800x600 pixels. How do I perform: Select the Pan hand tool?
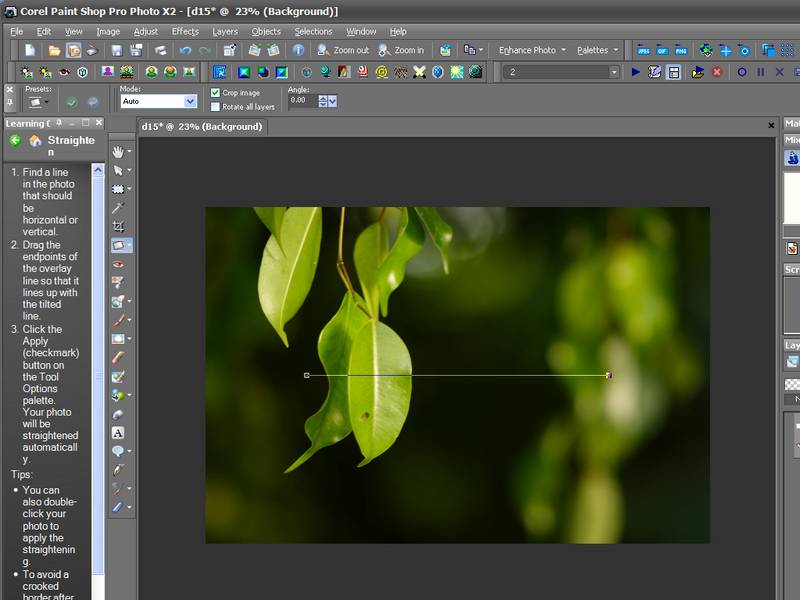pos(118,151)
